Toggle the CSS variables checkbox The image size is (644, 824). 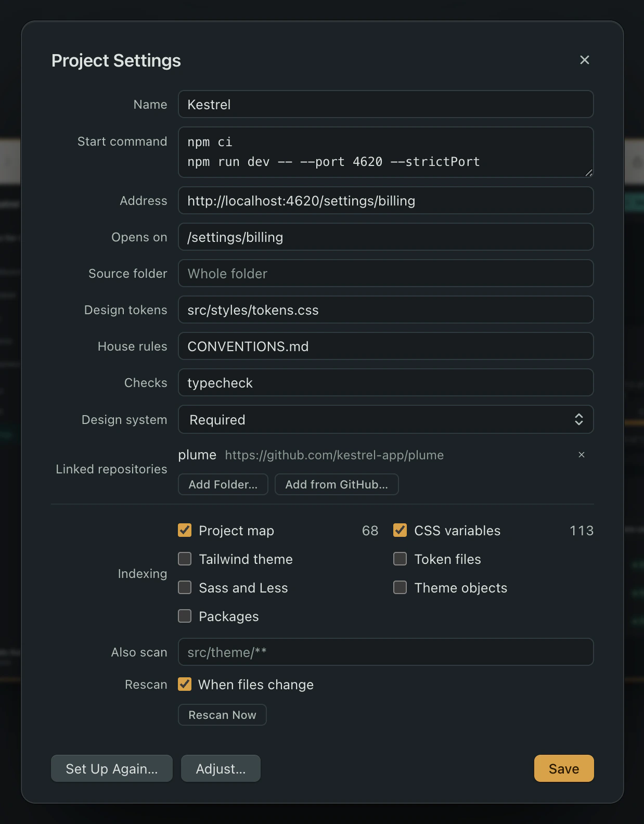(400, 530)
